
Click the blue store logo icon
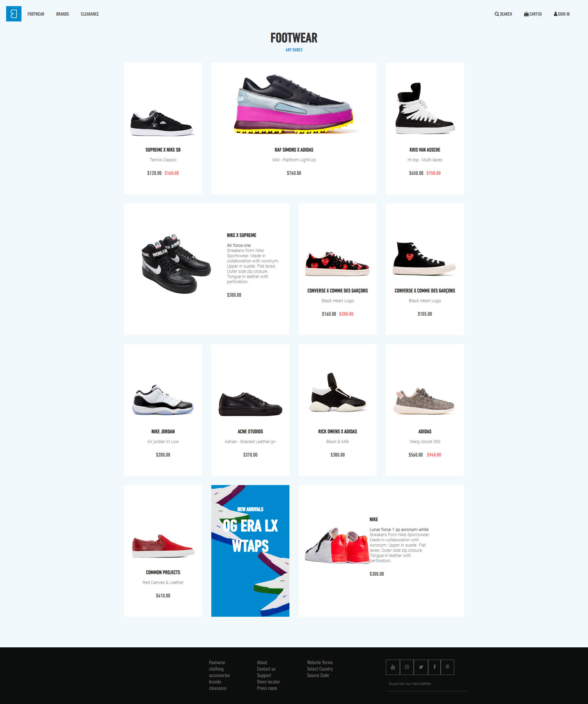tap(14, 14)
